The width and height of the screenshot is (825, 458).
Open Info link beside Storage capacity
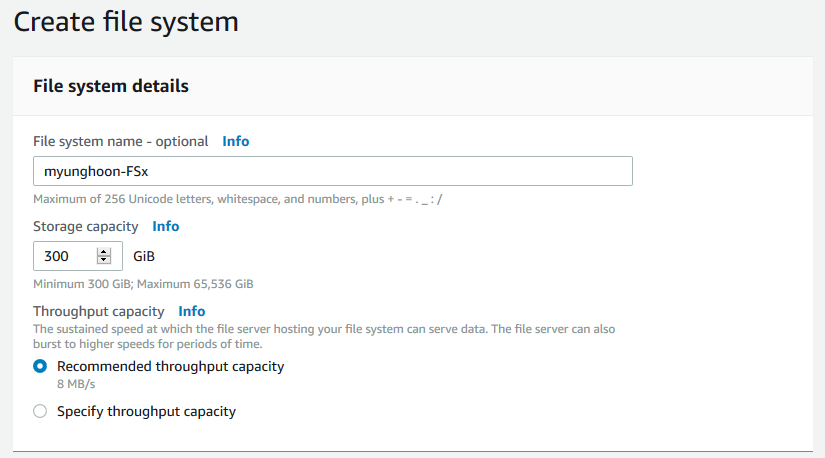tap(166, 226)
